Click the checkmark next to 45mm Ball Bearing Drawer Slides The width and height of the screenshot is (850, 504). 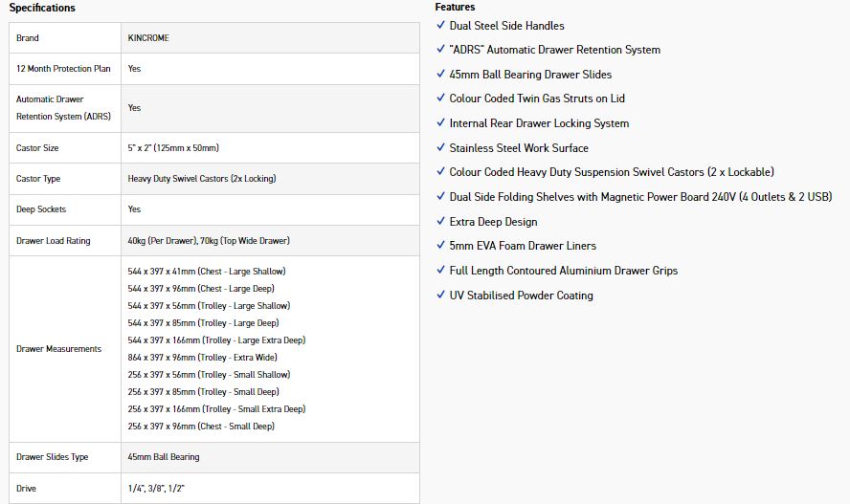(x=440, y=75)
